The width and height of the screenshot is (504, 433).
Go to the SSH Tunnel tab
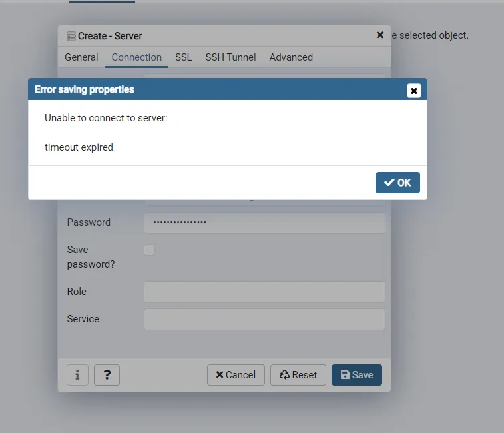point(230,57)
